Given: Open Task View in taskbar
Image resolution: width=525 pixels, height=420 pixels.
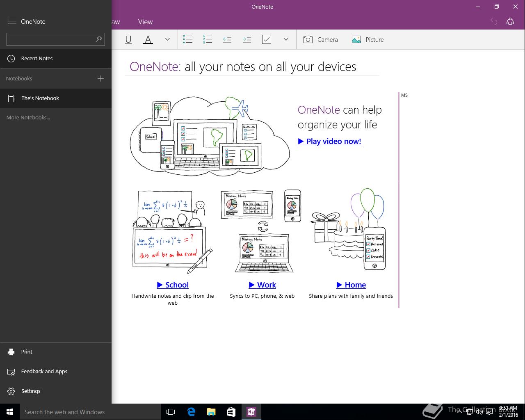Looking at the screenshot, I should (171, 412).
